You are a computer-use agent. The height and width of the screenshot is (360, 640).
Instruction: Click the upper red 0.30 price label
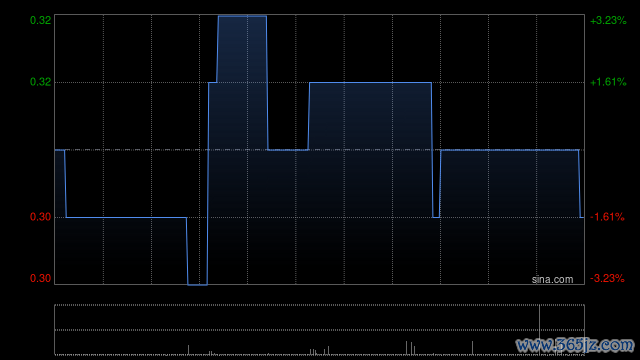point(40,217)
